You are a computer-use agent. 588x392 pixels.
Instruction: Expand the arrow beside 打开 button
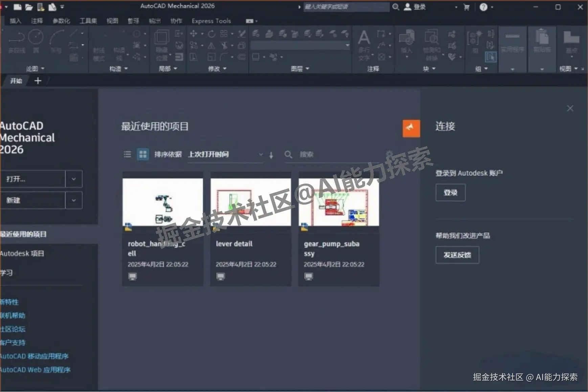coord(74,179)
